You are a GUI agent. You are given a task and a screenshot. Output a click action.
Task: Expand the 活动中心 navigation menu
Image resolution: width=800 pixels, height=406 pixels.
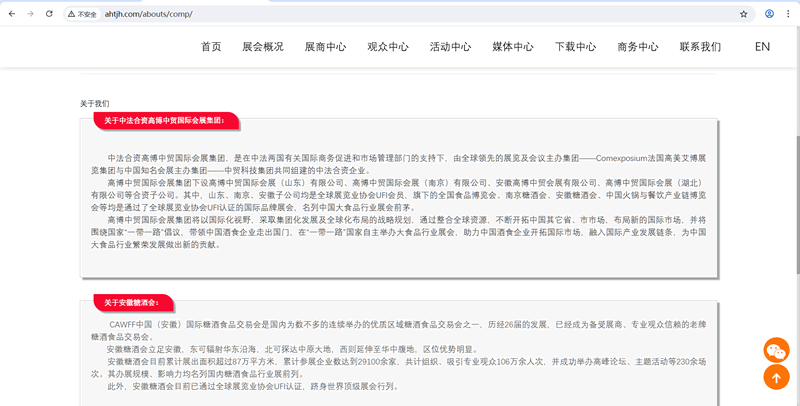[x=450, y=47]
